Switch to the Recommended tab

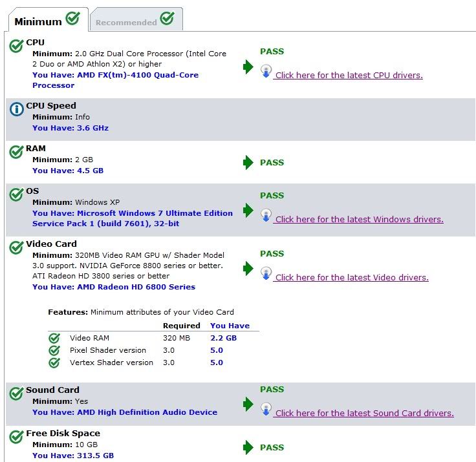pyautogui.click(x=135, y=20)
